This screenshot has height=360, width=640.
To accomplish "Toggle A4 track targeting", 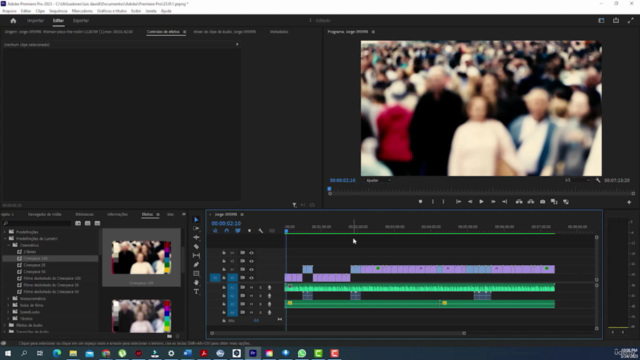I will (232, 313).
